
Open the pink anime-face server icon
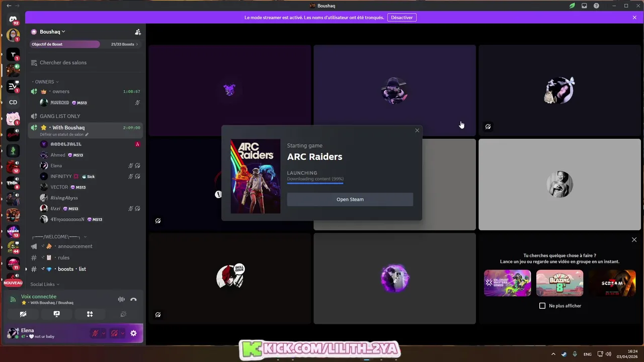pos(13,119)
